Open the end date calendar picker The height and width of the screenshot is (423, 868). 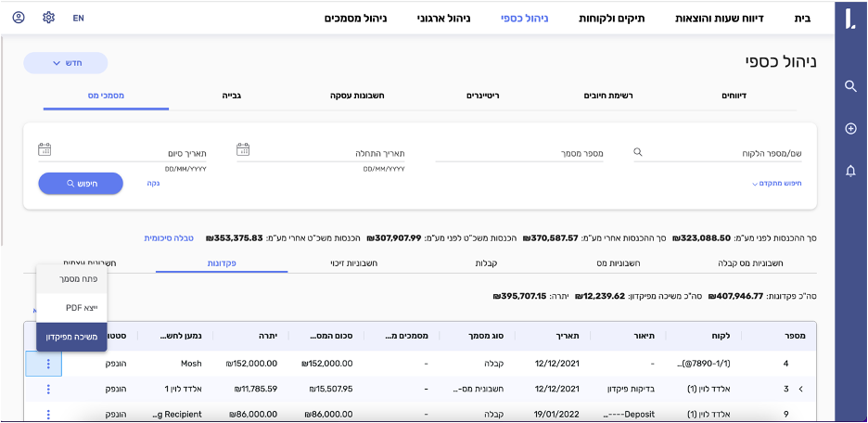44,149
